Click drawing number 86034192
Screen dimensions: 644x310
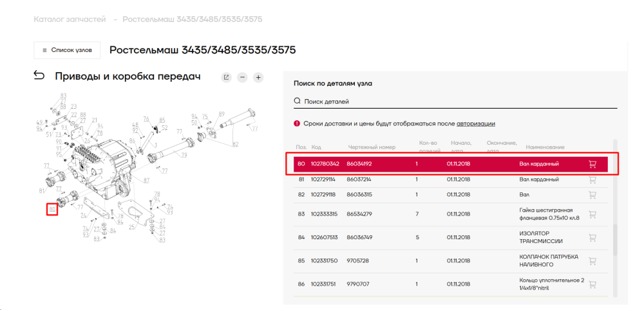pyautogui.click(x=359, y=164)
